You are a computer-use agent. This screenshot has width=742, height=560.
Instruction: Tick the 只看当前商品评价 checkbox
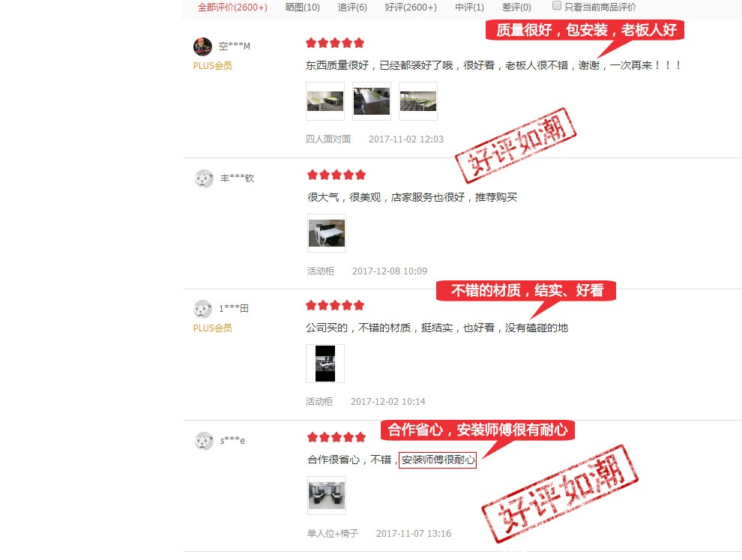click(557, 6)
